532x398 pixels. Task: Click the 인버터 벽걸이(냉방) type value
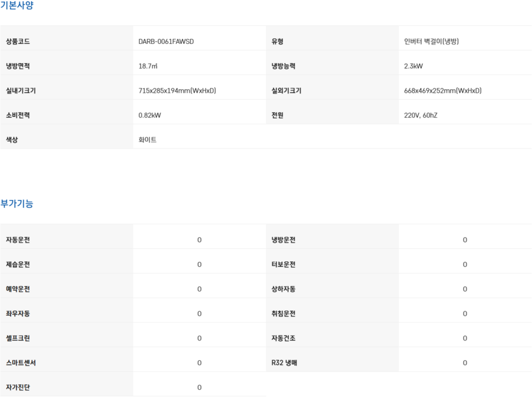[431, 41]
